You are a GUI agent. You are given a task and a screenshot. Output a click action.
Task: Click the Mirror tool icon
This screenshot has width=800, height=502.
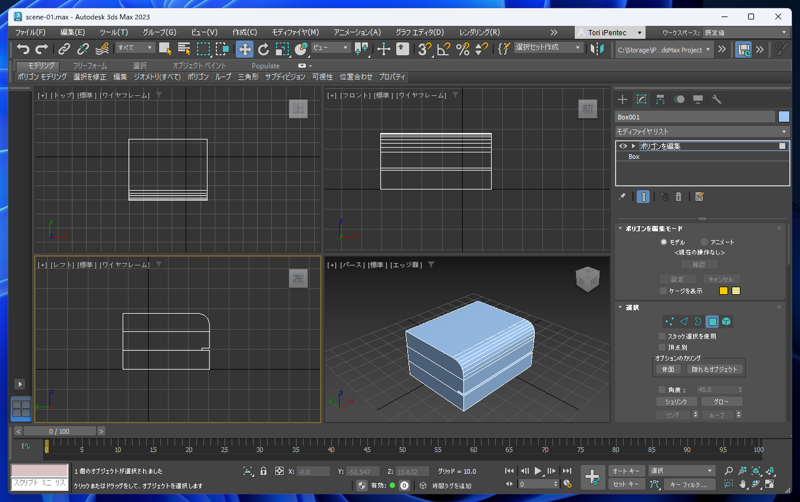[x=597, y=49]
